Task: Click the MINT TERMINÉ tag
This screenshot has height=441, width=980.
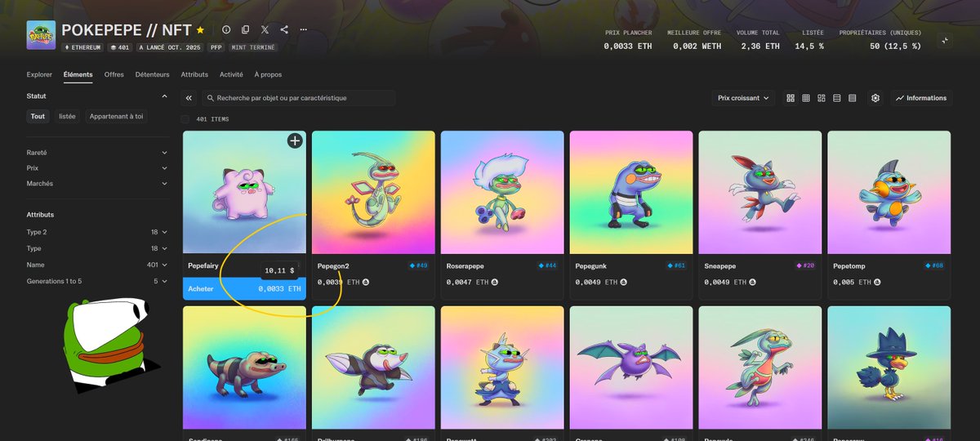Action: tap(252, 47)
